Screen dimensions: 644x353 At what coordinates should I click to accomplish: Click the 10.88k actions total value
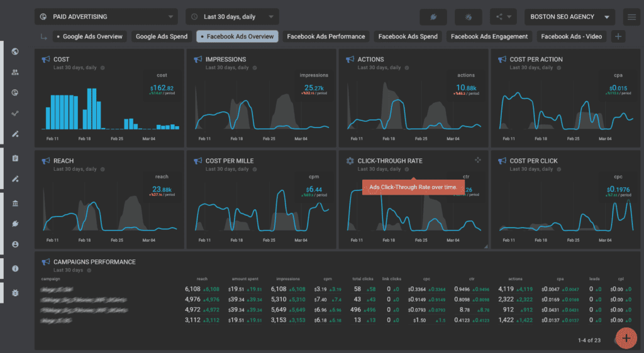tap(466, 88)
